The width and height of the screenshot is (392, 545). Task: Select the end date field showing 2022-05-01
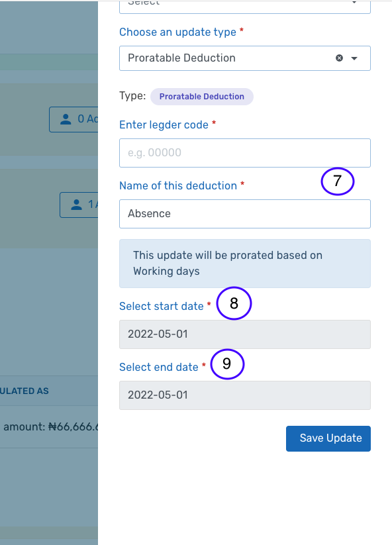click(244, 395)
